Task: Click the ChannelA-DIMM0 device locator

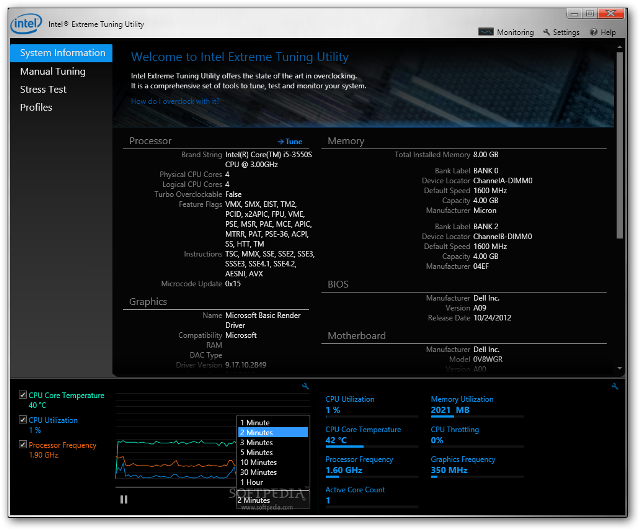Action: pos(502,180)
